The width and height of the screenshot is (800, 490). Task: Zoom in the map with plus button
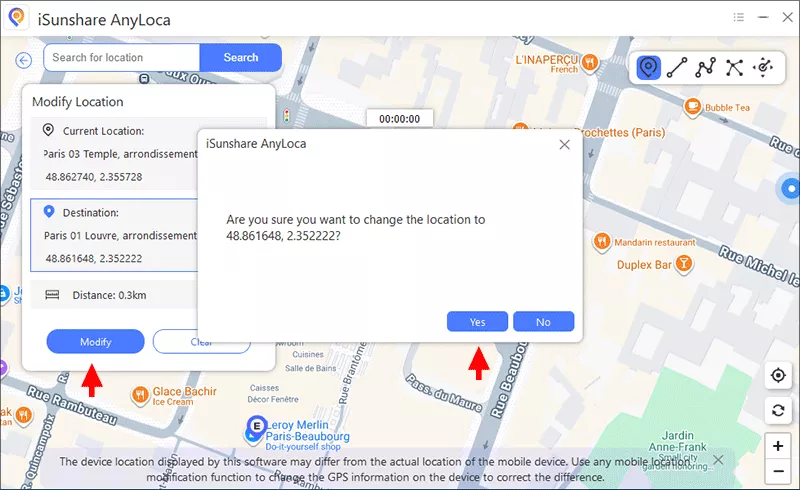[778, 446]
